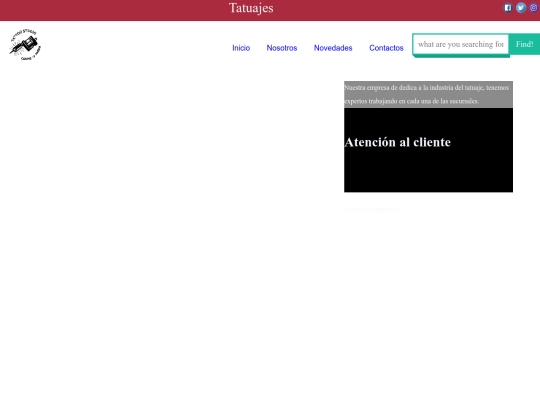Click the tattoo studio logo
The height and width of the screenshot is (405, 540).
pyautogui.click(x=25, y=45)
